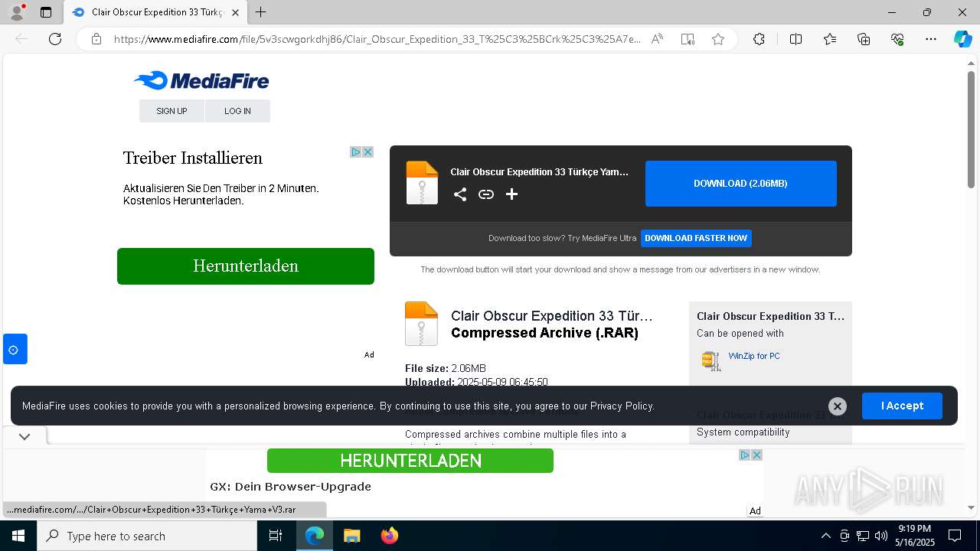Viewport: 980px width, 551px height.
Task: Dismiss the cookie banner with X
Action: [838, 406]
